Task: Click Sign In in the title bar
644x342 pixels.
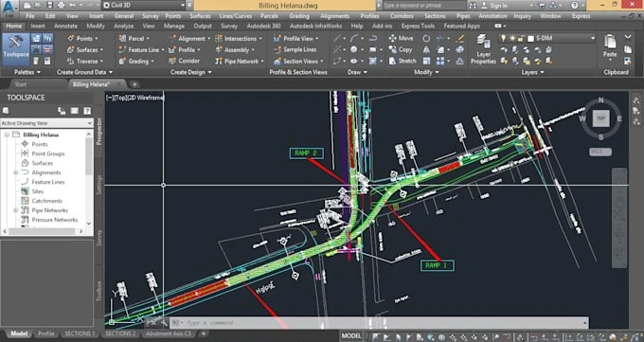Action: tap(498, 6)
